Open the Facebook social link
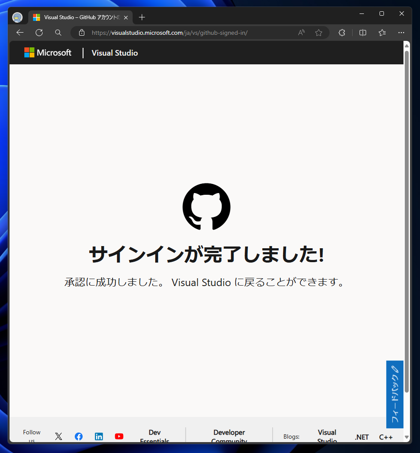 click(x=79, y=436)
